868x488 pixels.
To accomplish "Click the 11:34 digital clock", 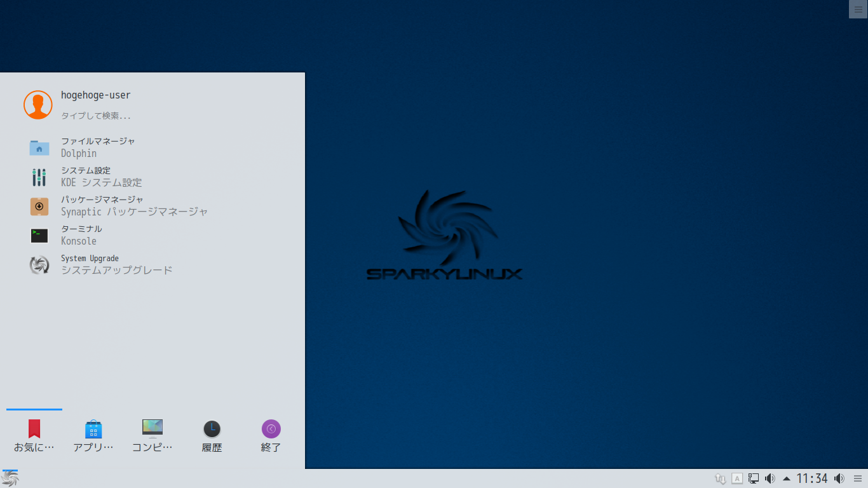I will [812, 478].
